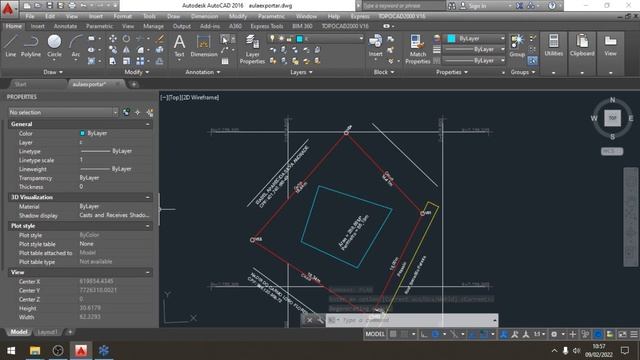Screen dimensions: 640x360
Task: Click the AutoCAD application menu logo
Action: [8, 9]
